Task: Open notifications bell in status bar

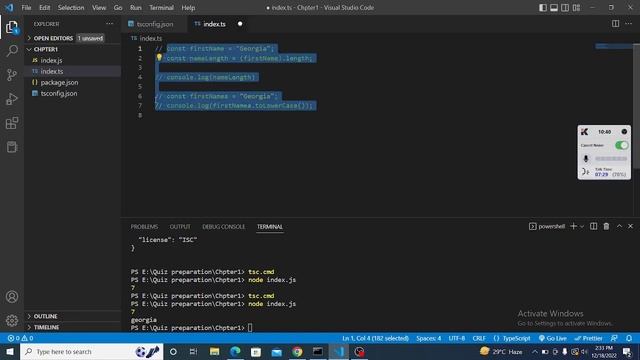Action: coord(629,338)
